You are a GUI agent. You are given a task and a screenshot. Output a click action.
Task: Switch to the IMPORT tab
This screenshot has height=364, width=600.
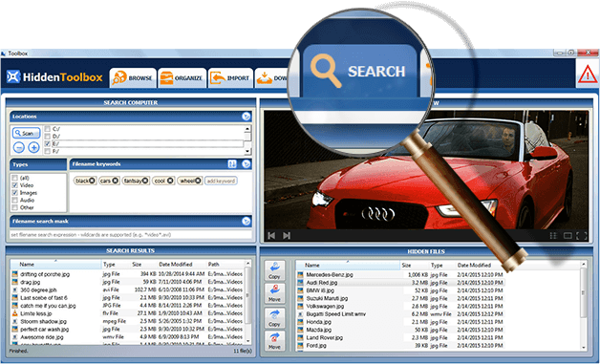[230, 77]
